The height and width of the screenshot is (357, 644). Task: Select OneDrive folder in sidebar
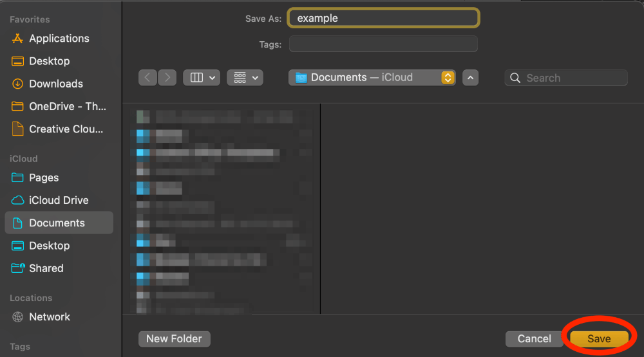pos(59,106)
